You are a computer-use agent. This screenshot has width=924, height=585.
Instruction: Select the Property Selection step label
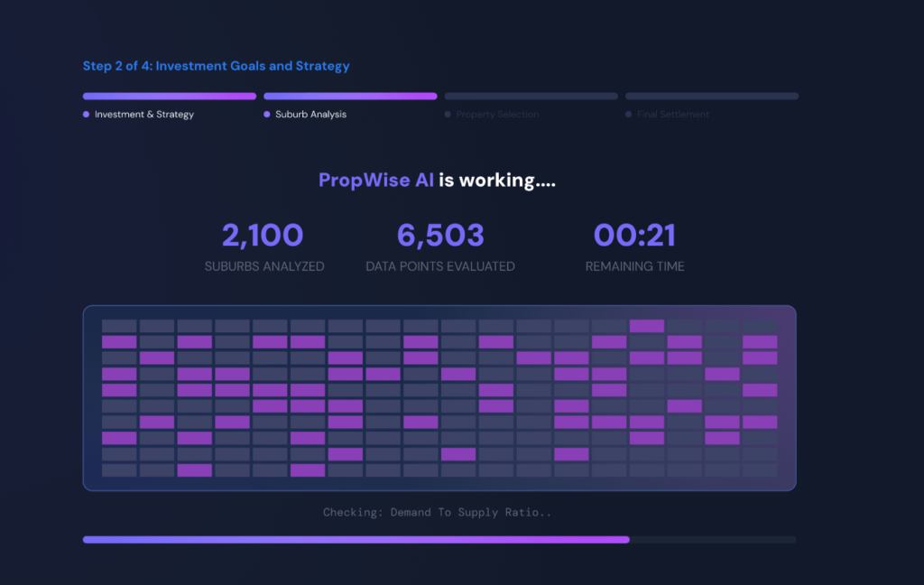click(x=497, y=115)
